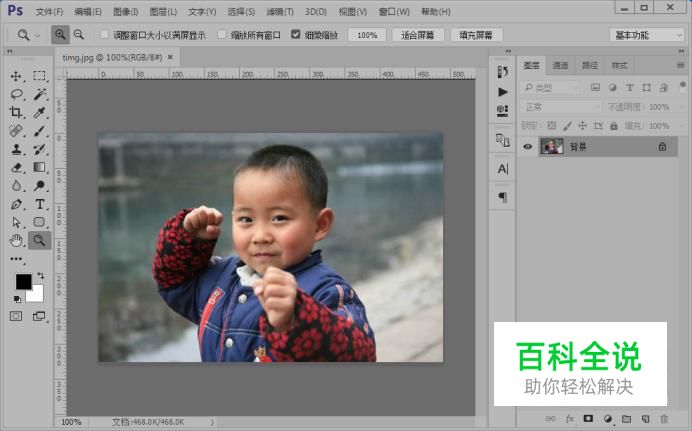The height and width of the screenshot is (431, 692).
Task: Enable 调整窗口大小以满屏显示 checkbox
Action: click(x=105, y=34)
